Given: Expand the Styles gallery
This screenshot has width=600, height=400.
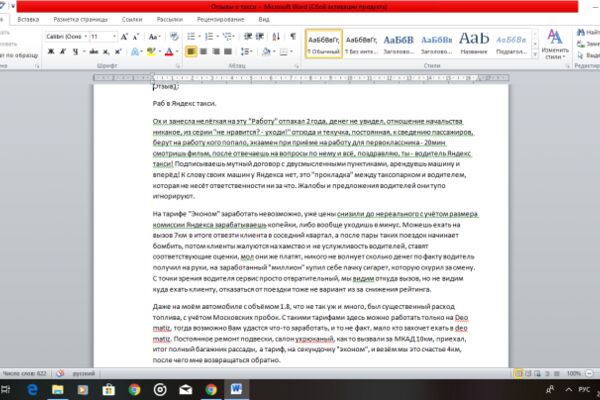Looking at the screenshot, I should 535,54.
